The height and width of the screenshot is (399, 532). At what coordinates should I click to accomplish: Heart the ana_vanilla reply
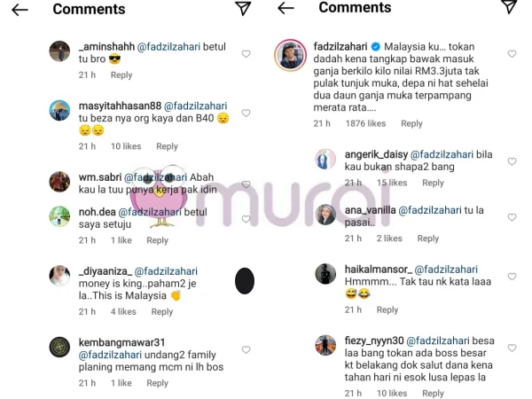(x=512, y=217)
